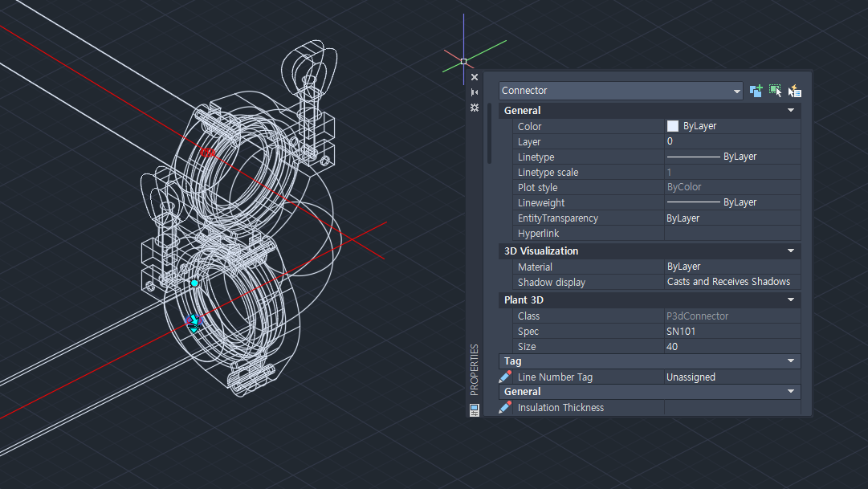Collapse the Tag section header
Viewport: 868px width, 489px height.
pyautogui.click(x=791, y=361)
